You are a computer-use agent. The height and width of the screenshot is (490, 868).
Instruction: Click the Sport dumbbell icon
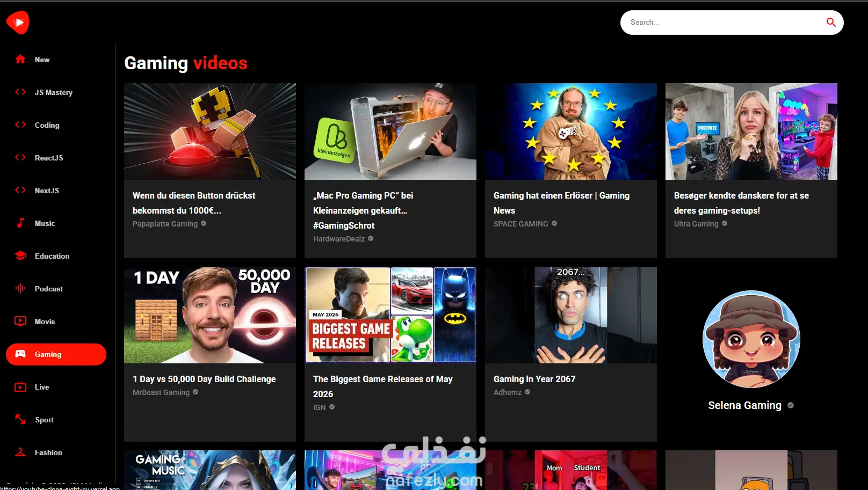(20, 420)
